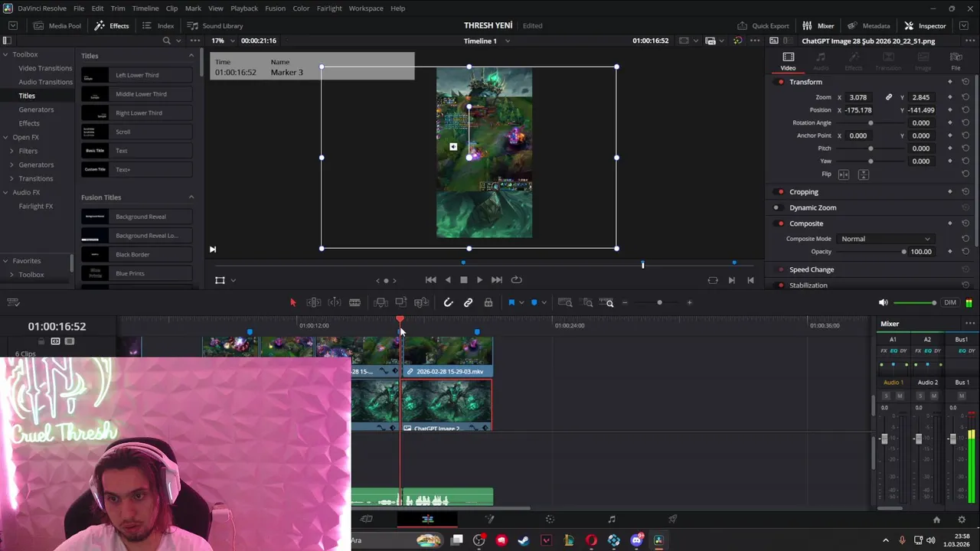The width and height of the screenshot is (980, 551).
Task: Click the Detail Zoom icon
Action: click(x=587, y=302)
